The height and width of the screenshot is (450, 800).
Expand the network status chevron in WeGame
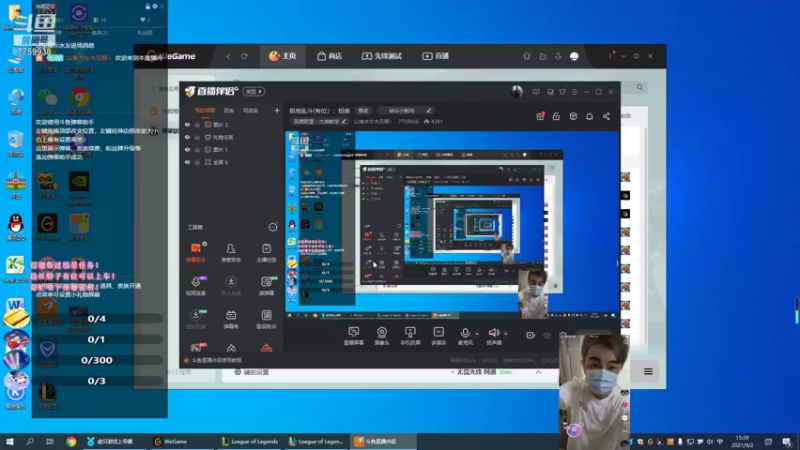click(538, 372)
